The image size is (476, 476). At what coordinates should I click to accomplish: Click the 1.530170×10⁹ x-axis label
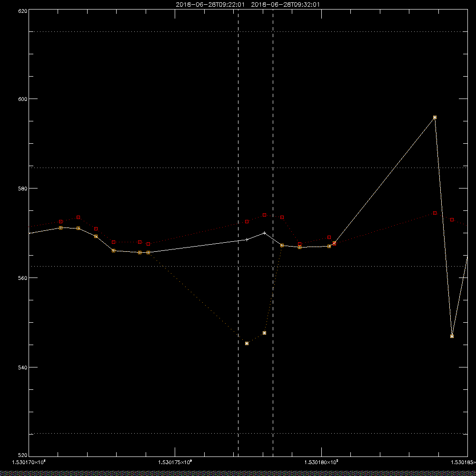(x=29, y=462)
